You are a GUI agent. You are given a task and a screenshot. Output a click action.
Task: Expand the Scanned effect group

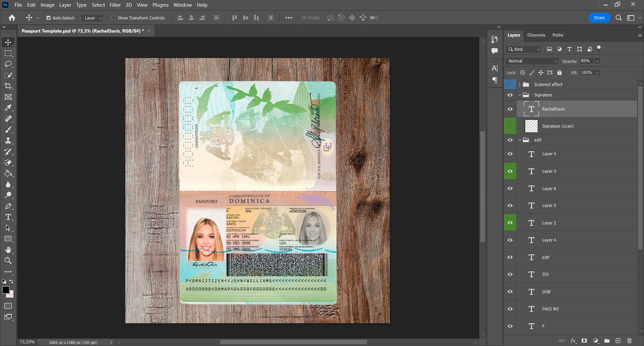click(519, 85)
